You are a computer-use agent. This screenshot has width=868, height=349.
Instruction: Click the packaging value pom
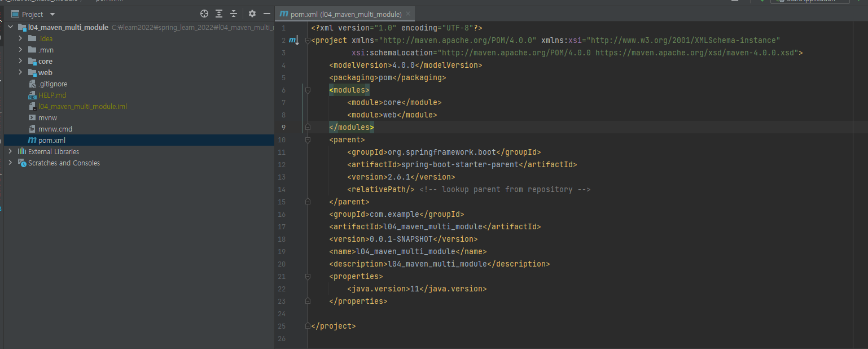385,77
